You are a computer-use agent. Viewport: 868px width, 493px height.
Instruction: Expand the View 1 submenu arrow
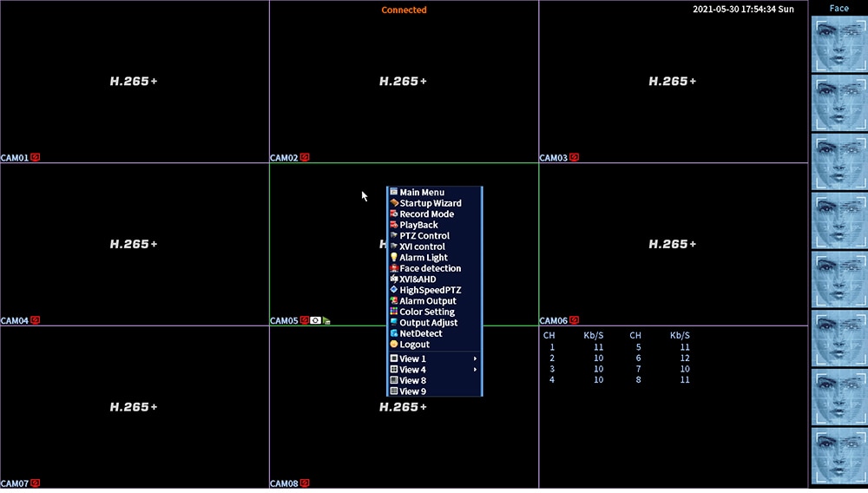pyautogui.click(x=475, y=358)
